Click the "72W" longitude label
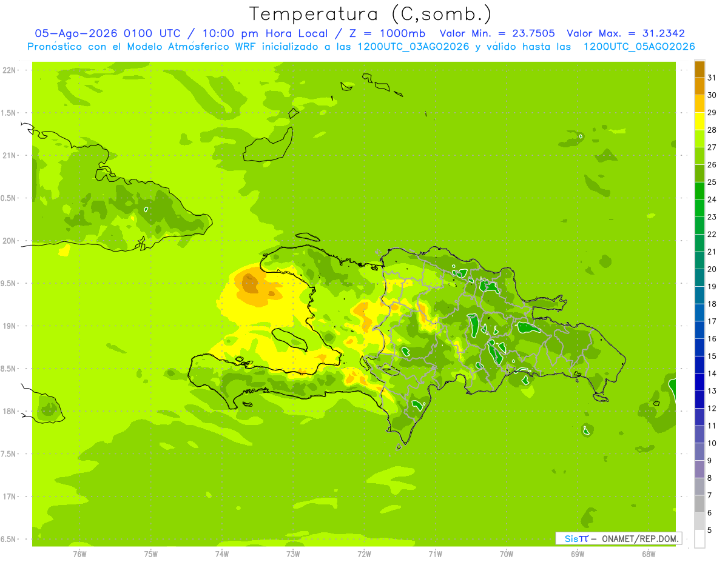Viewport: 728px width, 562px height. pos(364,554)
